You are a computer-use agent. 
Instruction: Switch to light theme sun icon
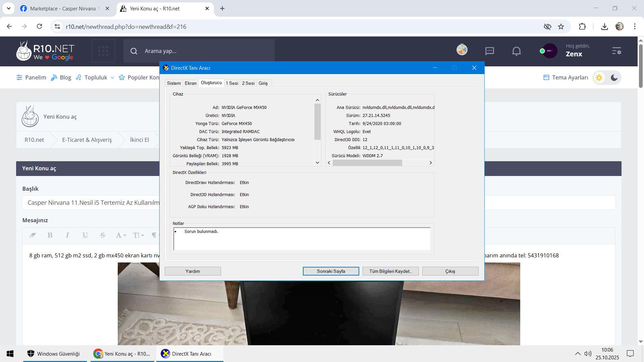[599, 78]
